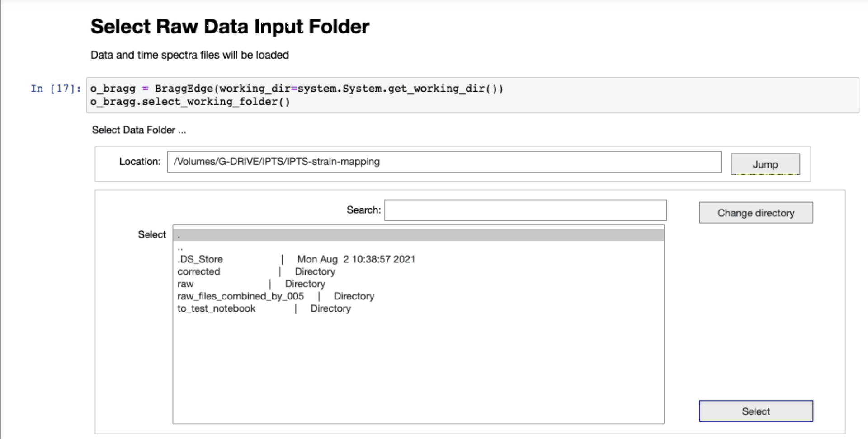
Task: Choose the raw_files_combined_by_005 directory
Action: pos(241,296)
